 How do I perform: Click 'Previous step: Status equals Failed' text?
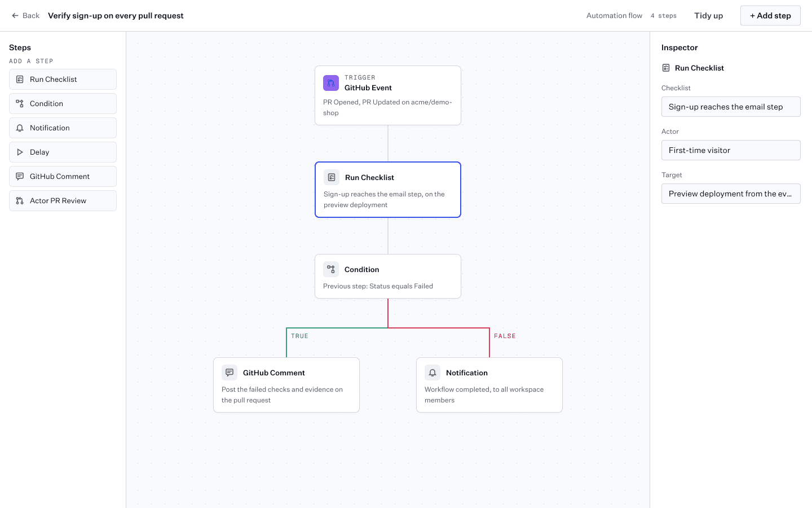tap(378, 286)
